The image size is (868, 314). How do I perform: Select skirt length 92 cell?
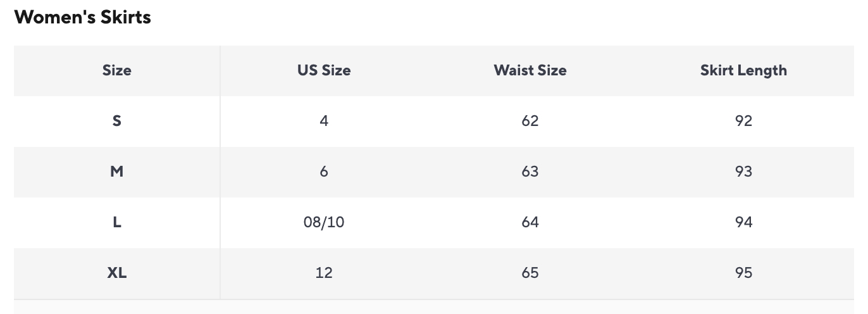(743, 121)
